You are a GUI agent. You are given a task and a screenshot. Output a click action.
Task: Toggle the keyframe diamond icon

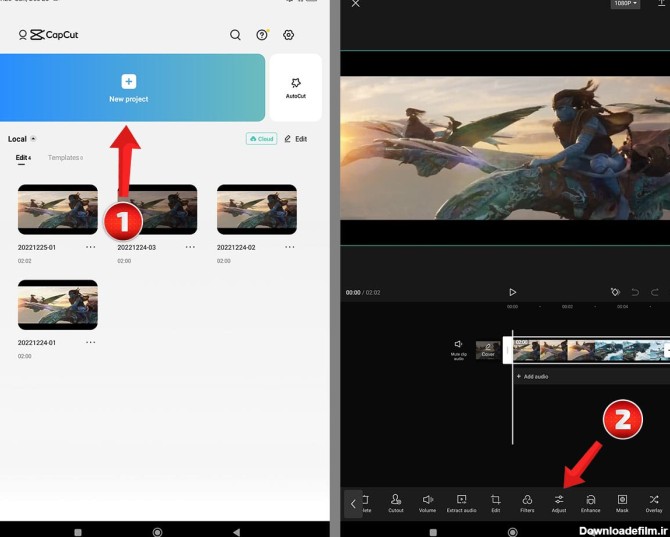(615, 292)
